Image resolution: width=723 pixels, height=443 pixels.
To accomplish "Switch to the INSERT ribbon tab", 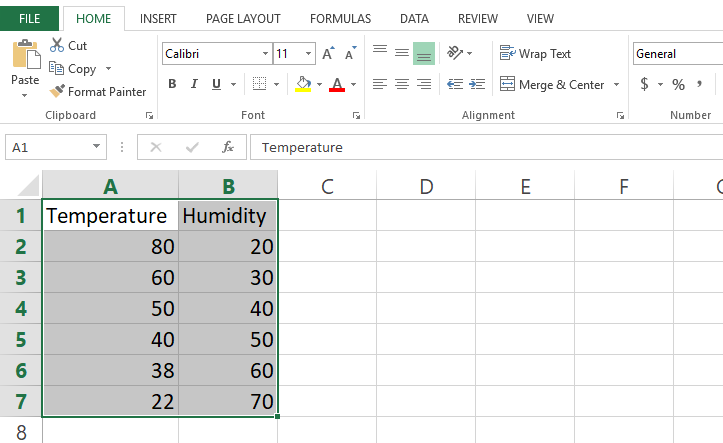I will coord(158,18).
